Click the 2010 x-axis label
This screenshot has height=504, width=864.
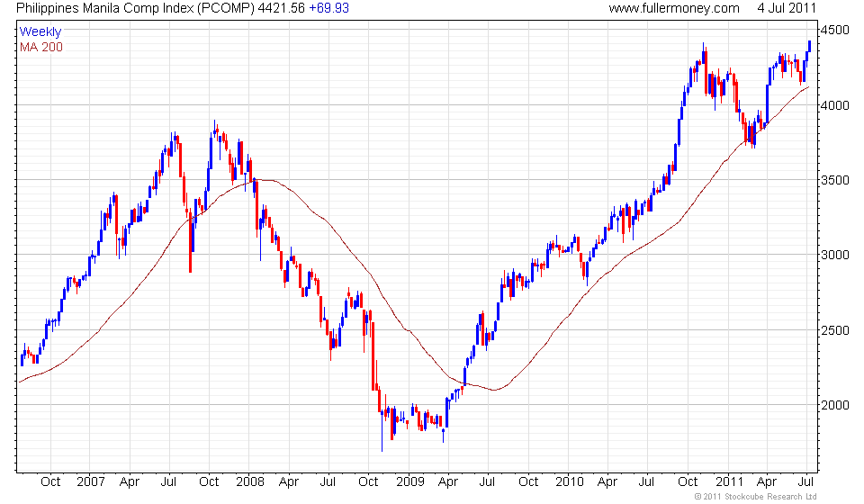point(570,482)
